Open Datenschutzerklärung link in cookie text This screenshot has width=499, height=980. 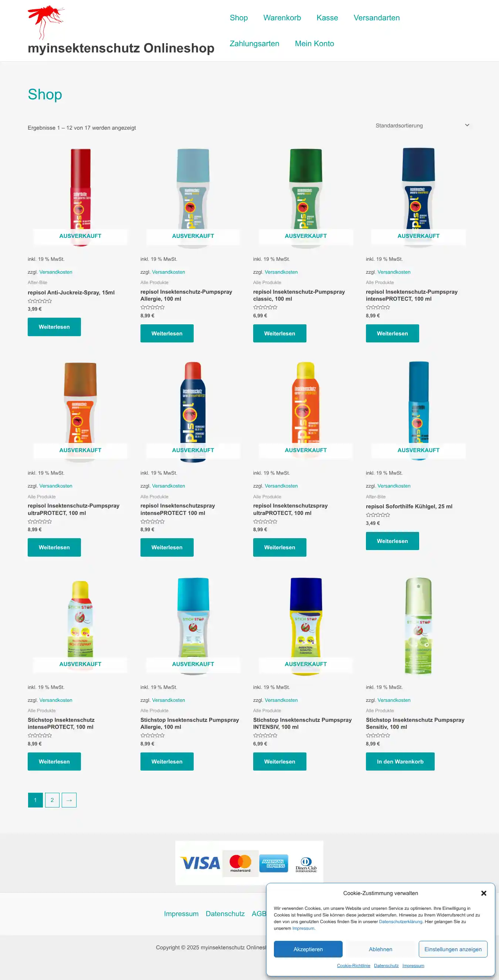coord(400,922)
